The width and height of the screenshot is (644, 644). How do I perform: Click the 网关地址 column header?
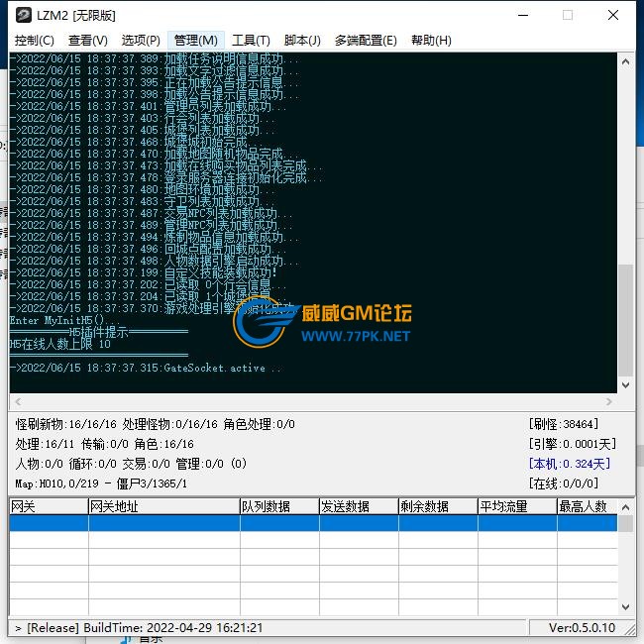coord(164,506)
